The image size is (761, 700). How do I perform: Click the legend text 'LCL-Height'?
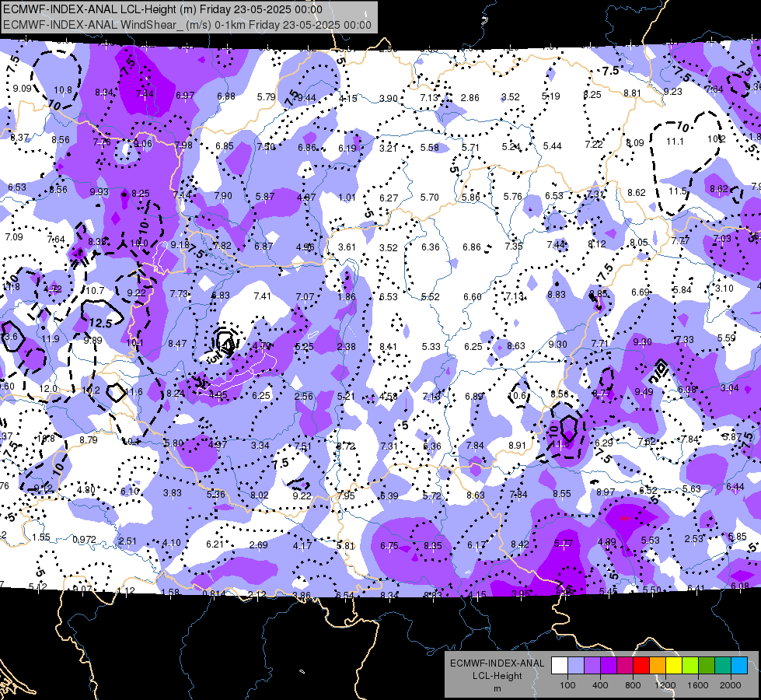(497, 676)
